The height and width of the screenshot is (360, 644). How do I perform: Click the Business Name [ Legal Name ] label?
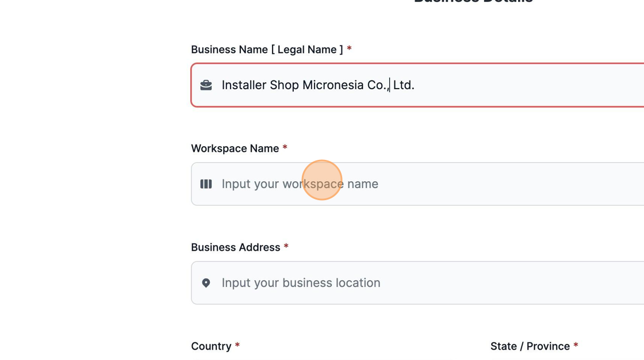(x=267, y=49)
